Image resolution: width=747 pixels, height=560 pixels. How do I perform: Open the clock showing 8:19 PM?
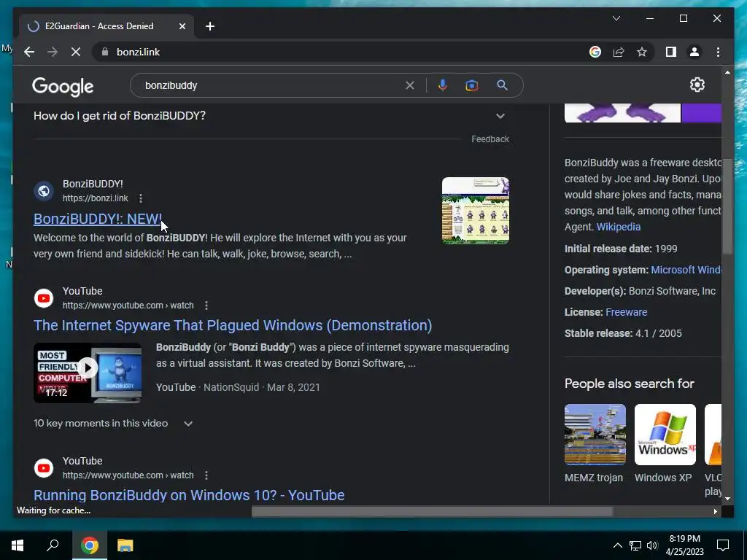[x=684, y=545]
